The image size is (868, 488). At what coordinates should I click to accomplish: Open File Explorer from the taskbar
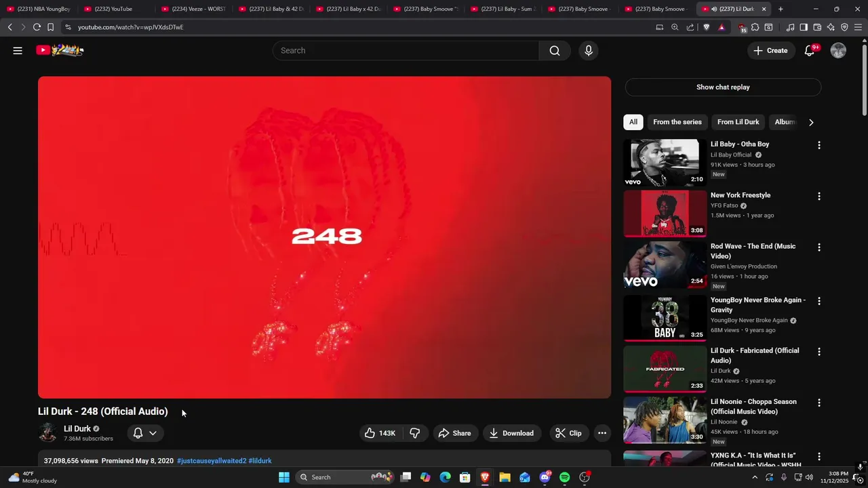pyautogui.click(x=505, y=477)
